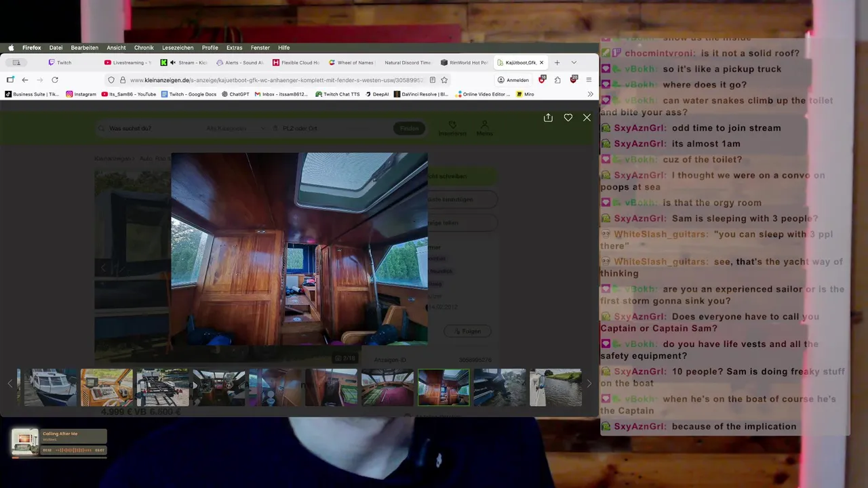This screenshot has height=488, width=868.
Task: Open the ChatGPT bookmark
Action: (x=236, y=94)
